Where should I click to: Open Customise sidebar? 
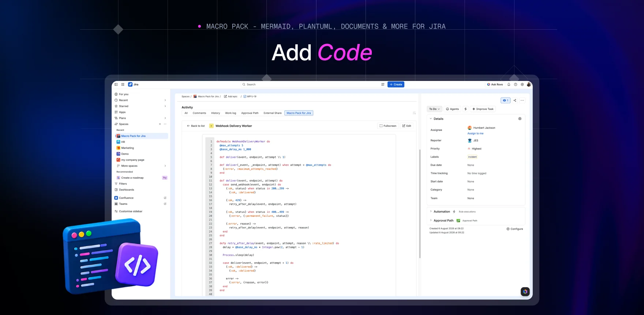click(x=128, y=211)
